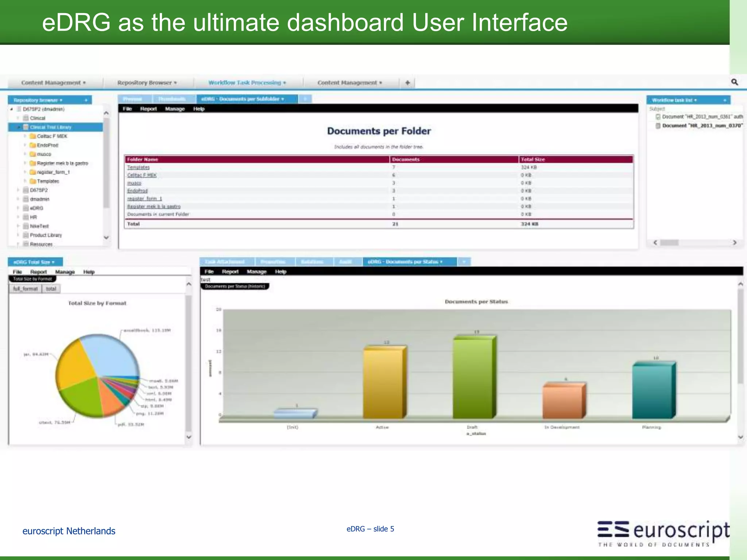Click the plus tab after Documents per Status
The image size is (747, 560).
point(464,262)
